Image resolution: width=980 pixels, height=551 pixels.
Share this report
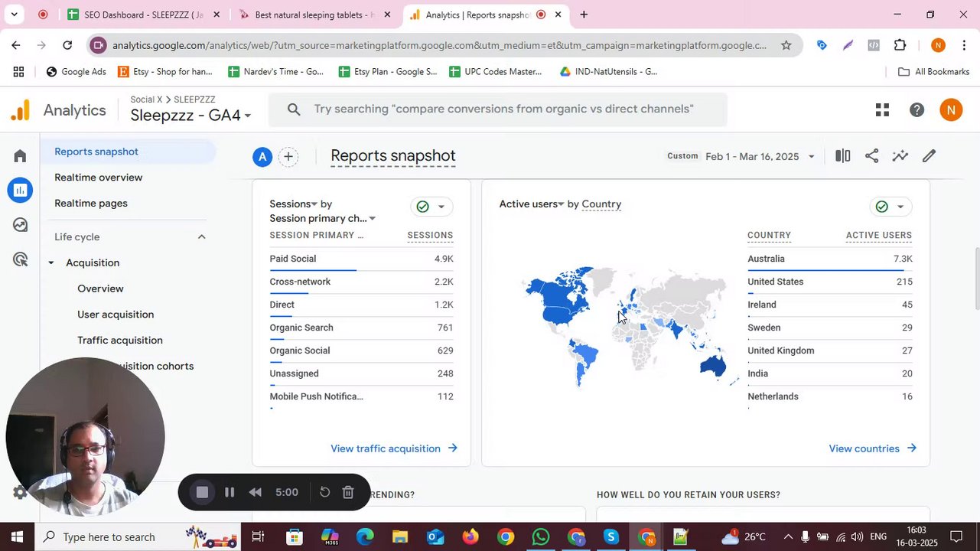coord(871,156)
